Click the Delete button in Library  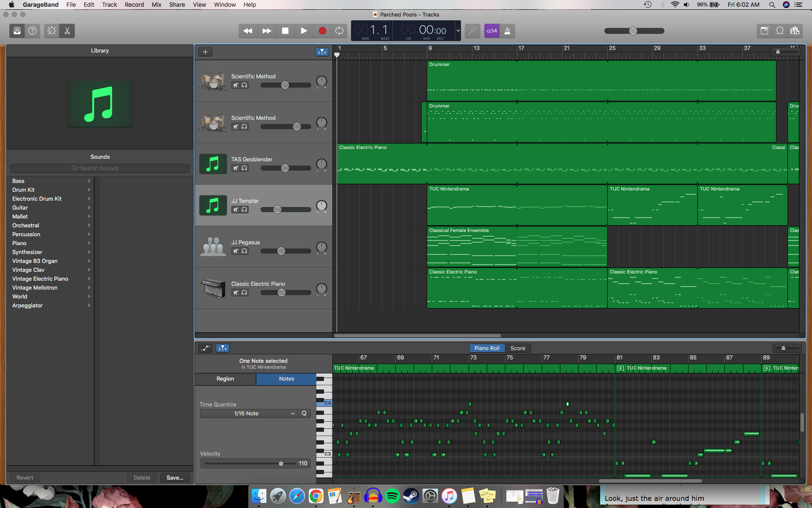(142, 478)
